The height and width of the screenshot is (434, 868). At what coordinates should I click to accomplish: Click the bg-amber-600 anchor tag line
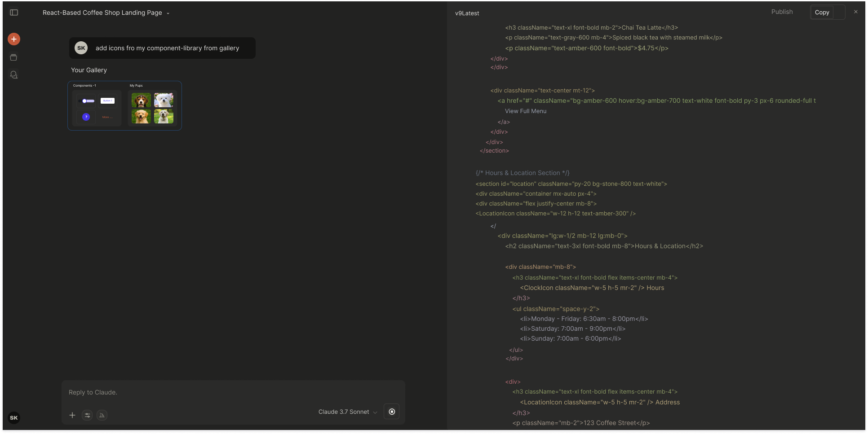click(657, 101)
